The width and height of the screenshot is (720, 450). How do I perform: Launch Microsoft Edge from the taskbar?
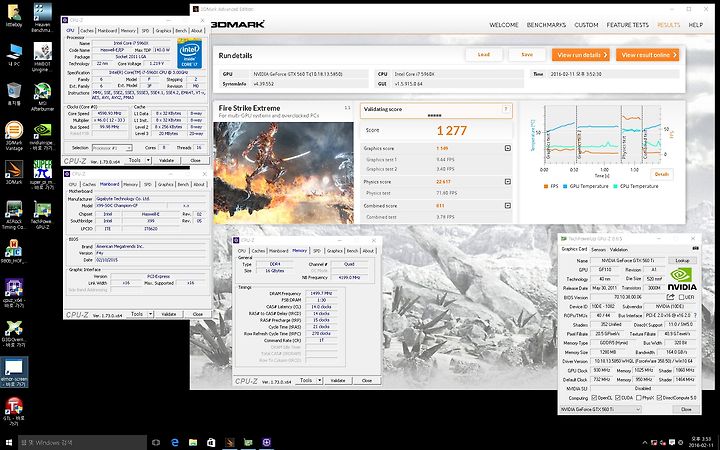click(x=174, y=443)
